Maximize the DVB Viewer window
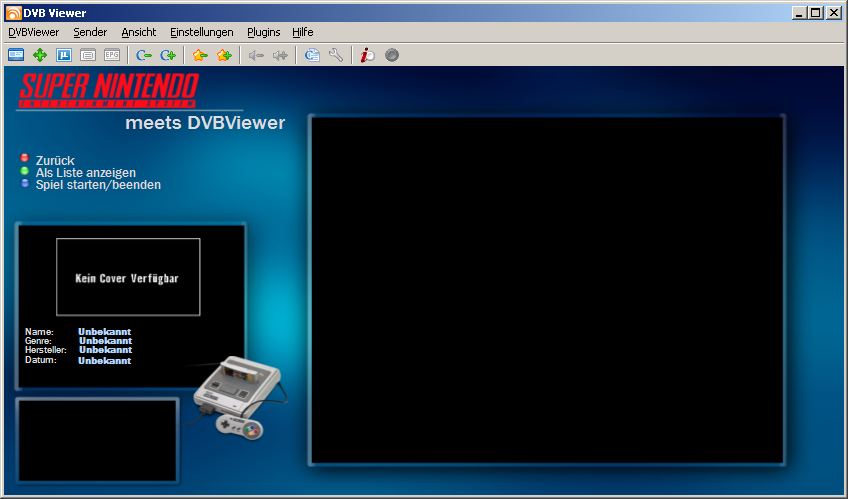The height and width of the screenshot is (499, 848). [x=816, y=13]
